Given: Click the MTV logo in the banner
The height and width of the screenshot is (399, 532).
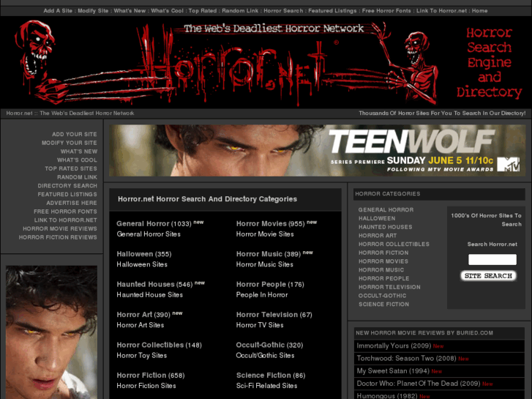Looking at the screenshot, I should pos(508,164).
